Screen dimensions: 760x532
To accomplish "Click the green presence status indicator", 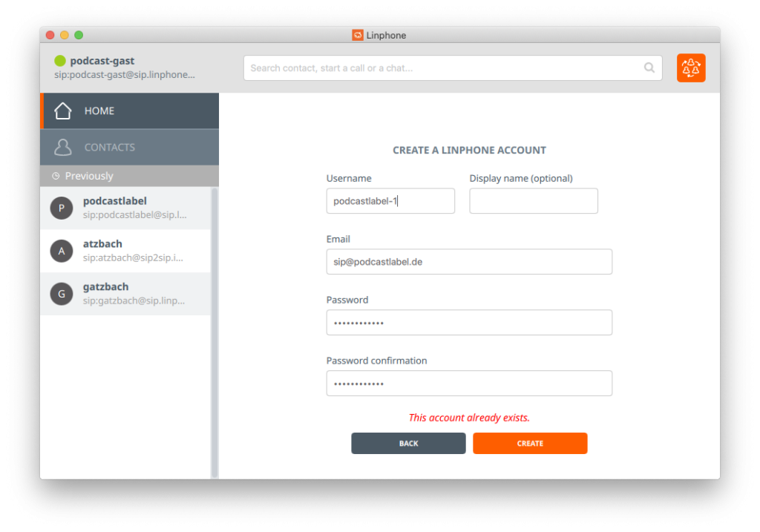I will pos(60,61).
